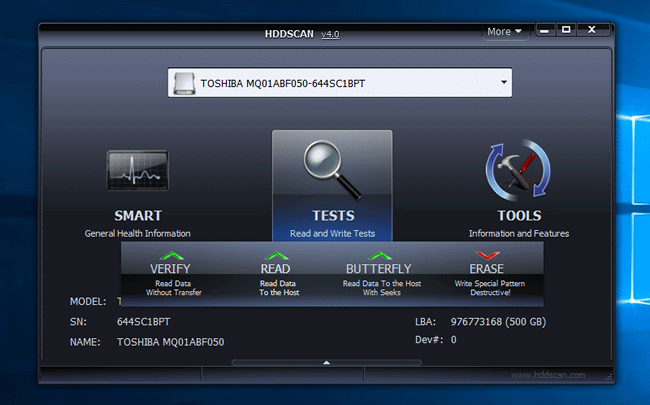This screenshot has height=405, width=650.
Task: Minimize the HDDScan window
Action: [x=545, y=30]
